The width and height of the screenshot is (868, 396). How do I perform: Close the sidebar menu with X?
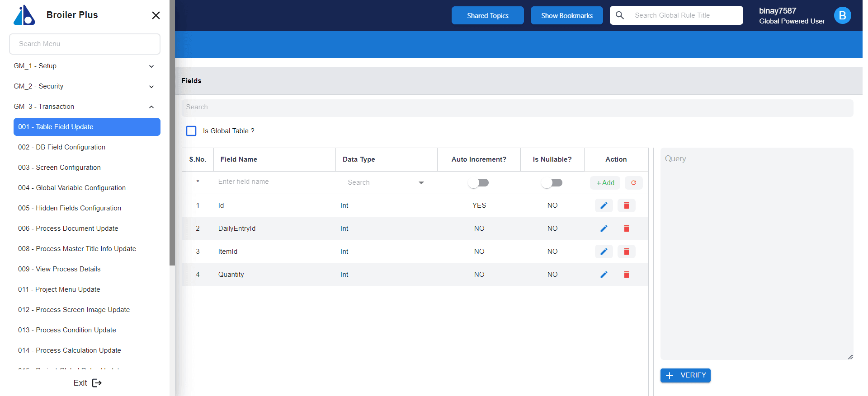click(156, 15)
